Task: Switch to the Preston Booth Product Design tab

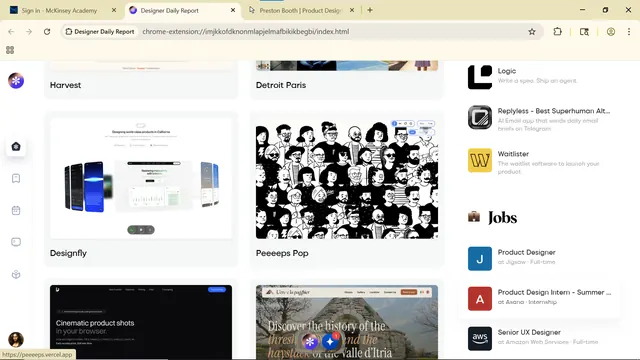Action: pyautogui.click(x=300, y=10)
